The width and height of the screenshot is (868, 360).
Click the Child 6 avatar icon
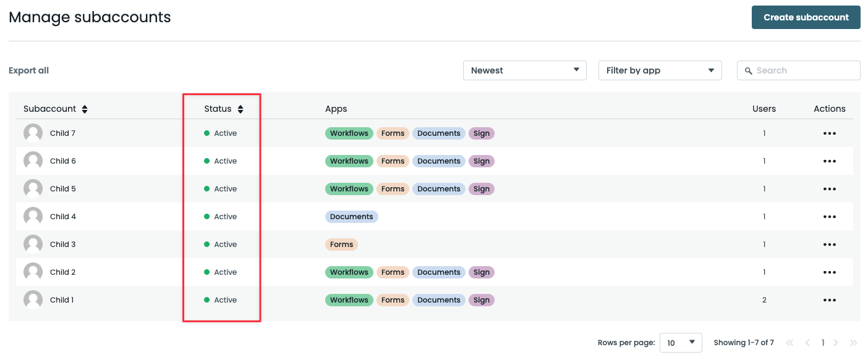[33, 161]
